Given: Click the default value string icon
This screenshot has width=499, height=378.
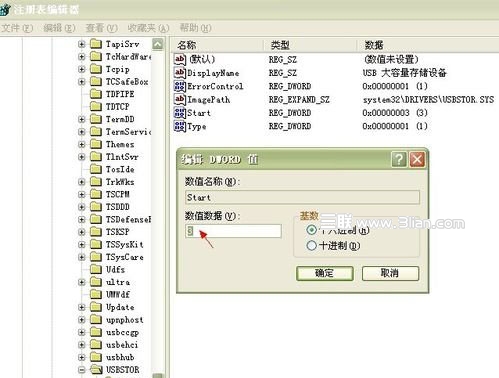Looking at the screenshot, I should pyautogui.click(x=180, y=60).
